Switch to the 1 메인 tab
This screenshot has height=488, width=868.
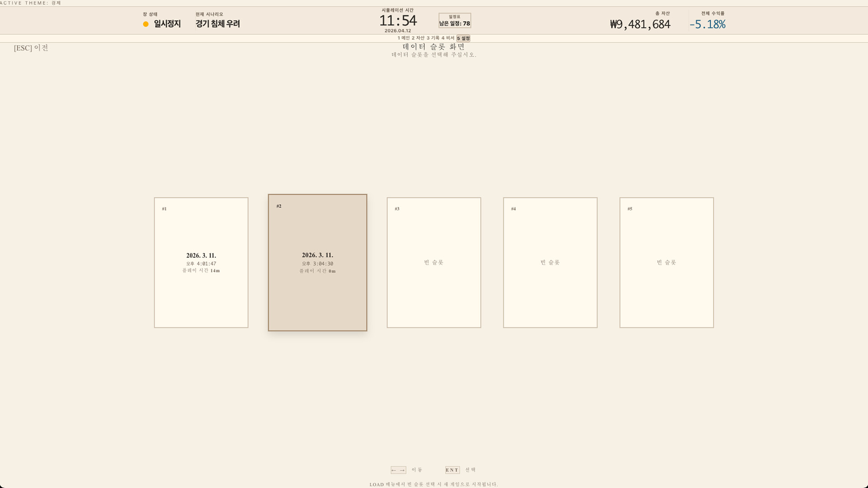[403, 38]
